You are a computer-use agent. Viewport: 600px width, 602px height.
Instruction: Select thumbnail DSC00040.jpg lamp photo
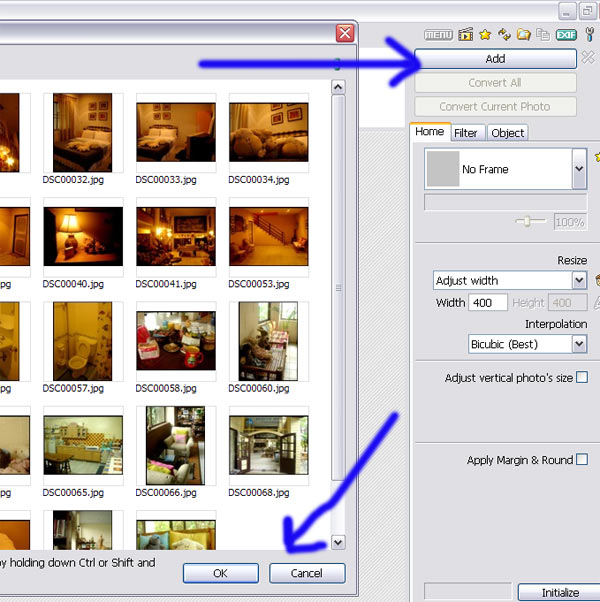(83, 236)
